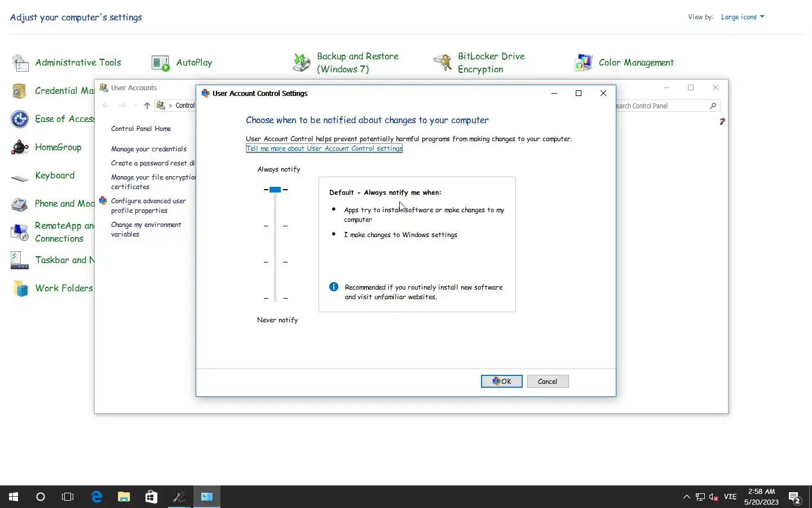Screen dimensions: 812x508
Task: Click the UAC slider thumb at Always notify
Action: pos(275,190)
